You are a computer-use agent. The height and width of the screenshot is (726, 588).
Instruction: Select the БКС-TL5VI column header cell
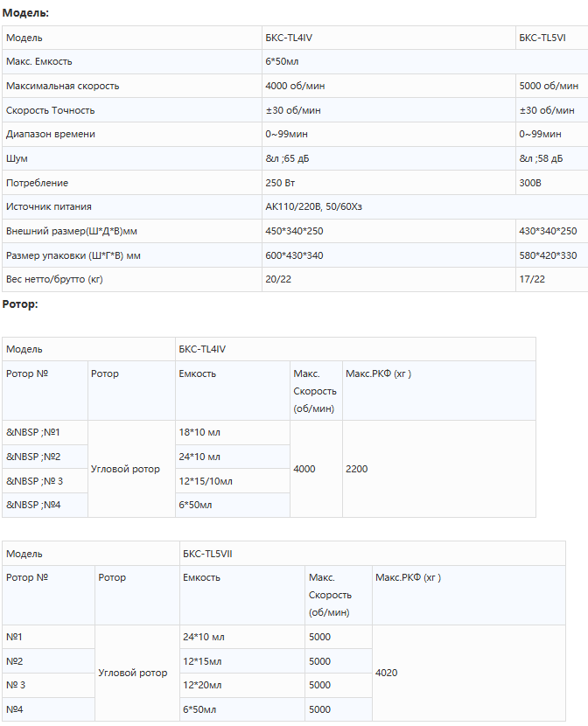pos(542,38)
